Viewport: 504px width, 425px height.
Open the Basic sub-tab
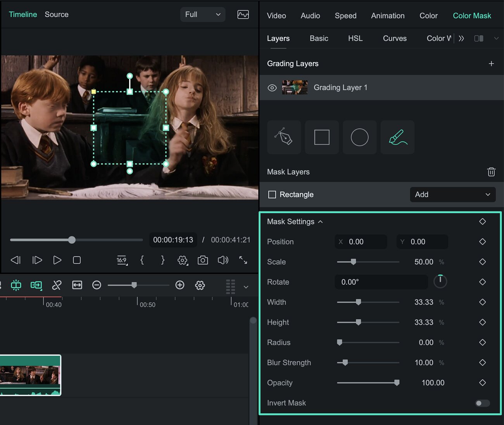319,38
